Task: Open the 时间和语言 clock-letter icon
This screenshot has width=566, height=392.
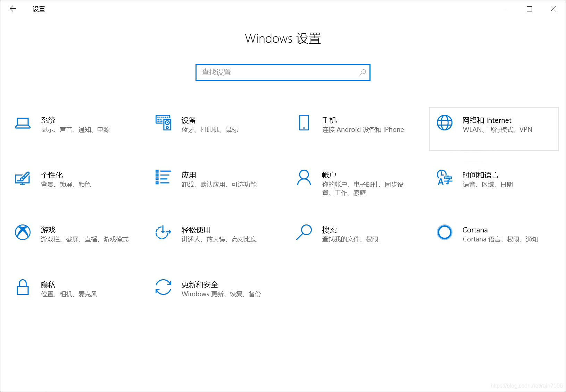Action: [444, 178]
